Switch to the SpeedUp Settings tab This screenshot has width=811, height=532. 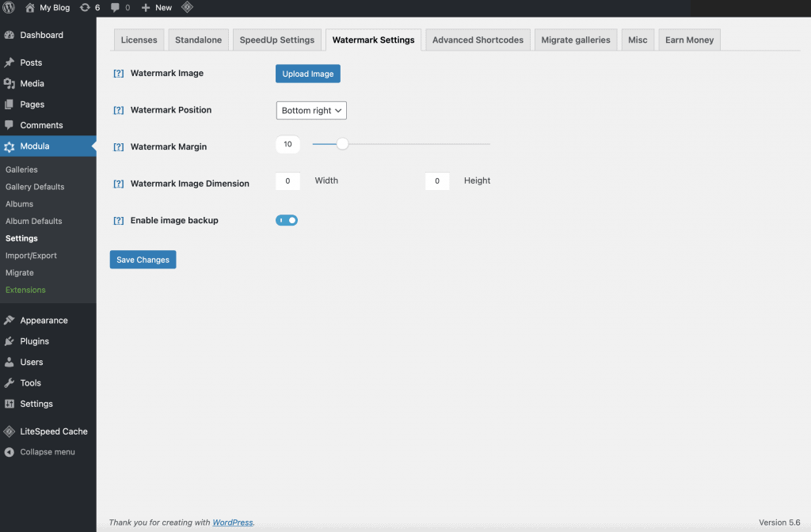[277, 40]
